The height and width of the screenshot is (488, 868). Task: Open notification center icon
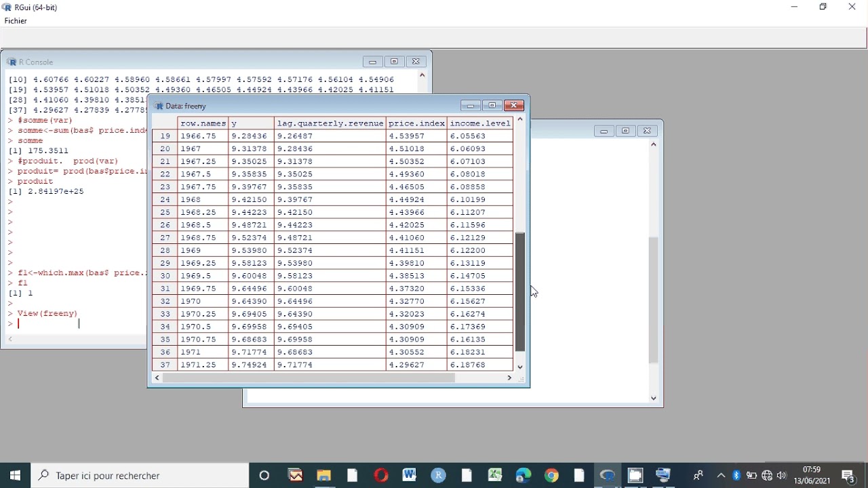[x=848, y=476]
